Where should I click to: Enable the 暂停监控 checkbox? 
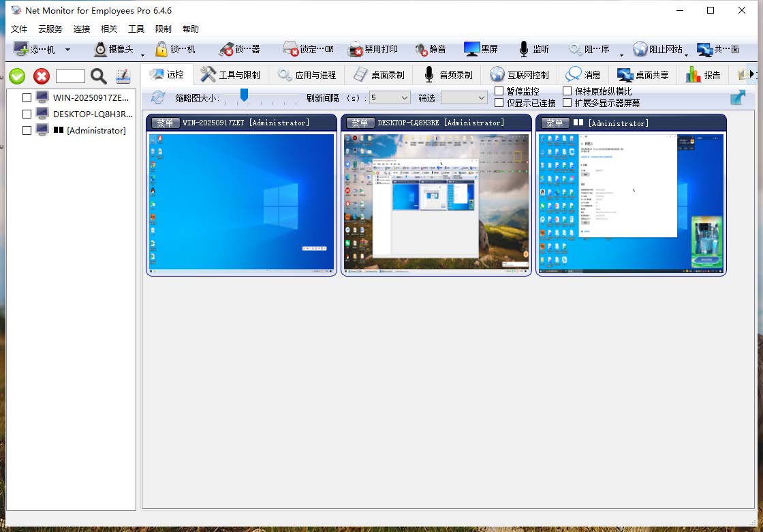pyautogui.click(x=499, y=91)
